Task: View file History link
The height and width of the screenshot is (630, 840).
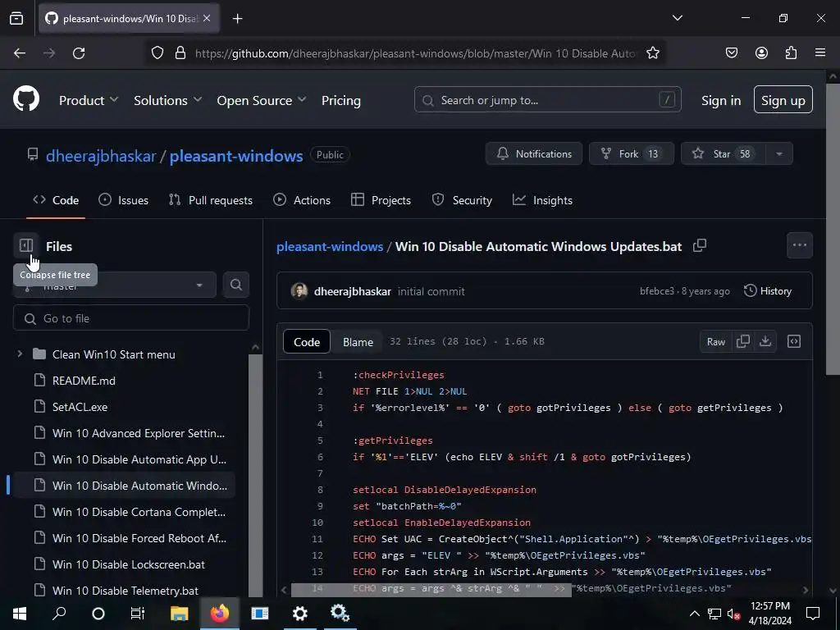Action: click(768, 291)
